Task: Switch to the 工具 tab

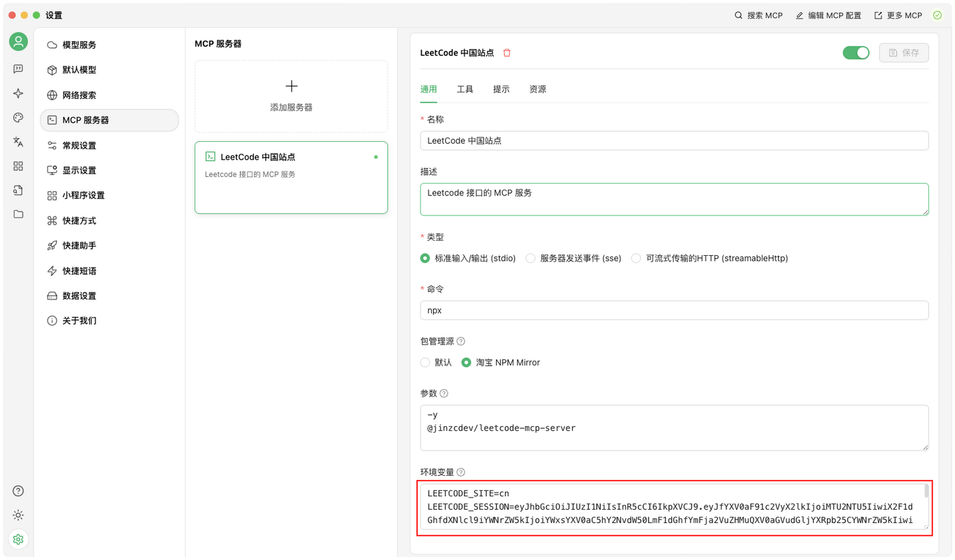Action: click(x=465, y=88)
